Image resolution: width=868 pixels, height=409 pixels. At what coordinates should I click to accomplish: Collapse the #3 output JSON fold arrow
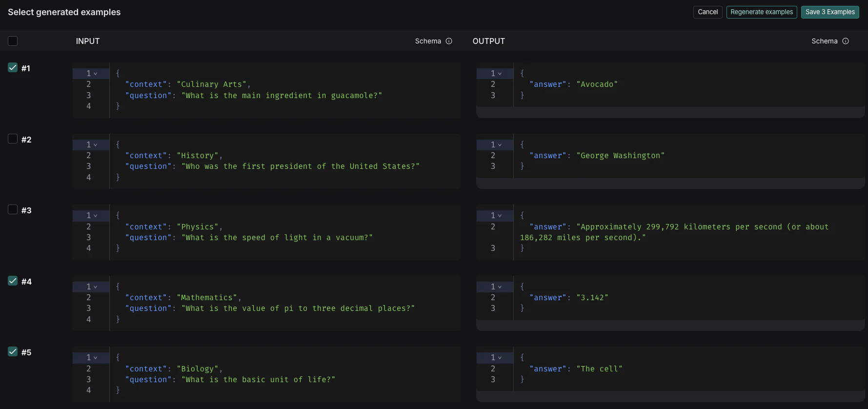pos(500,216)
